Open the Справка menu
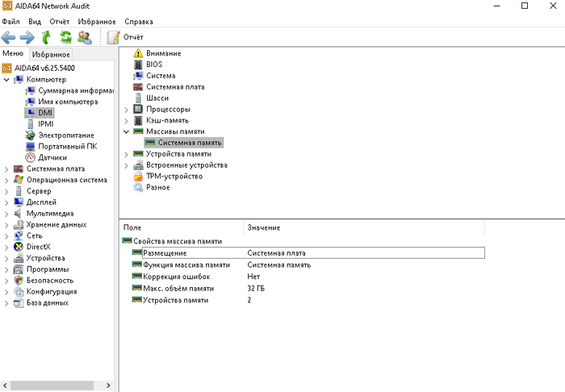565x392 pixels. click(139, 22)
